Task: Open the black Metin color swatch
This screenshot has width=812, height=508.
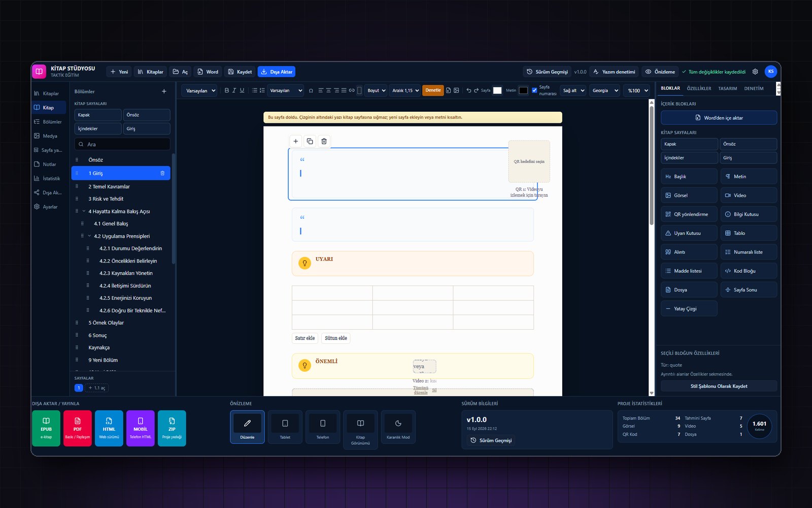Action: (523, 90)
